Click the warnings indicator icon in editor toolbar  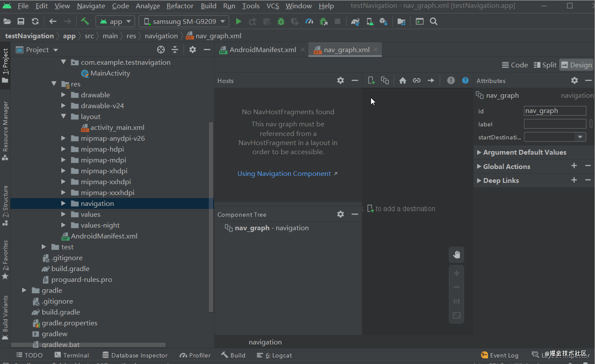click(451, 80)
